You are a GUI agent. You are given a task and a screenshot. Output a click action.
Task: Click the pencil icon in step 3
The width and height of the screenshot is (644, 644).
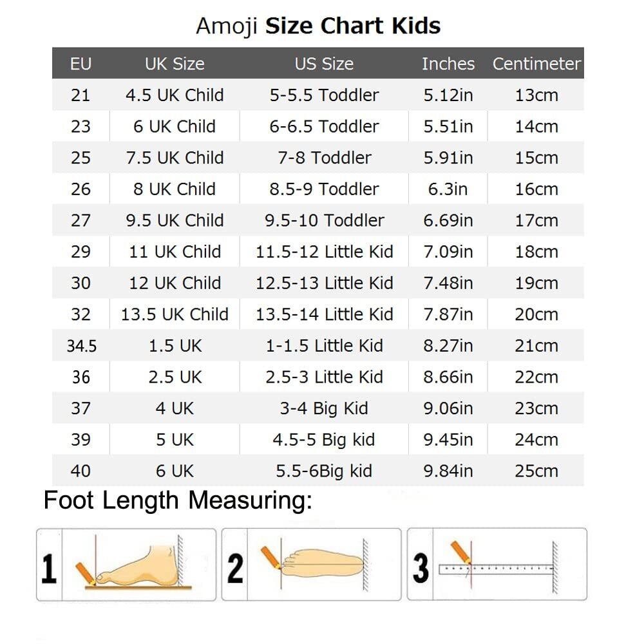(x=460, y=552)
